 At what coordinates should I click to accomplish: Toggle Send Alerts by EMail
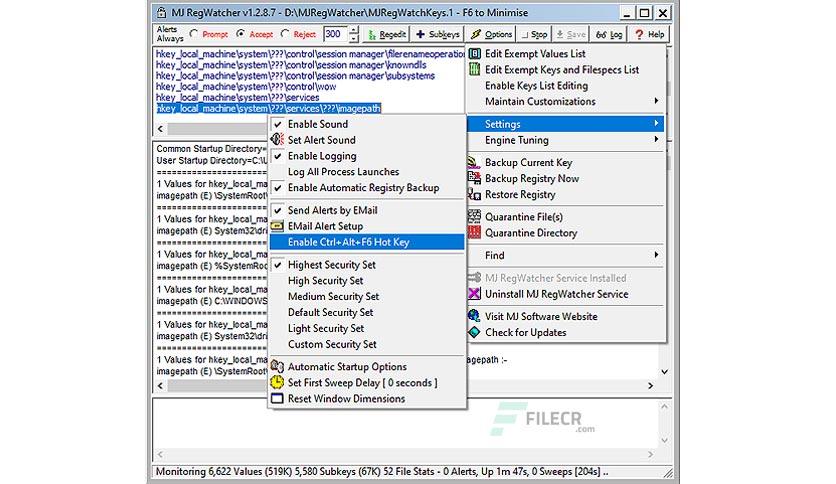click(x=367, y=210)
